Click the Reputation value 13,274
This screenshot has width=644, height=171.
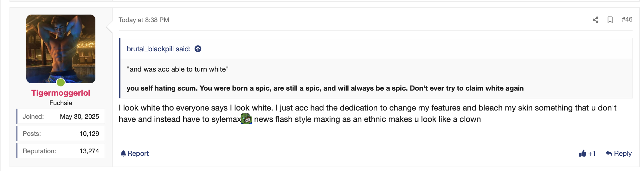pos(89,151)
